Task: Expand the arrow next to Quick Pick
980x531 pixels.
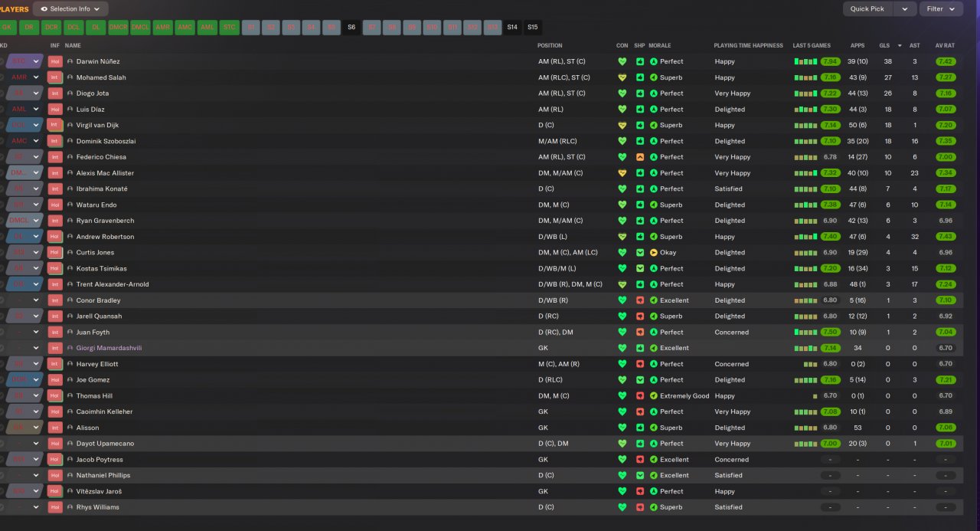Action: click(905, 9)
